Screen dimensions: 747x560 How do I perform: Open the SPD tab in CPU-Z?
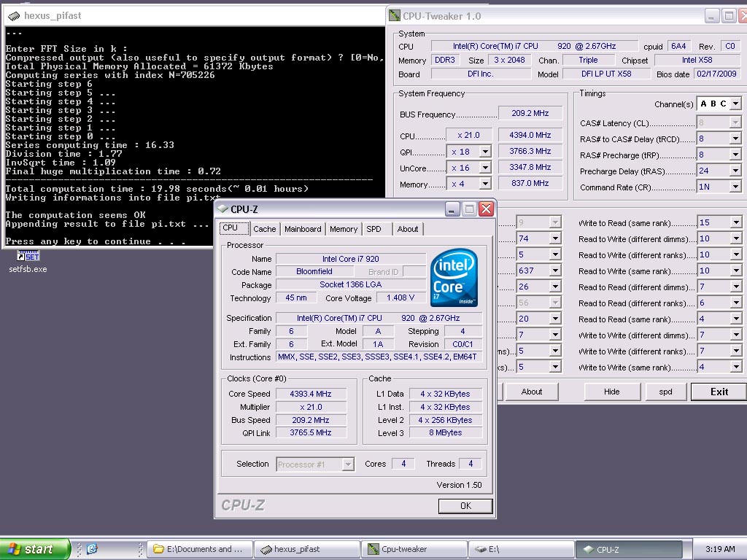pos(376,229)
